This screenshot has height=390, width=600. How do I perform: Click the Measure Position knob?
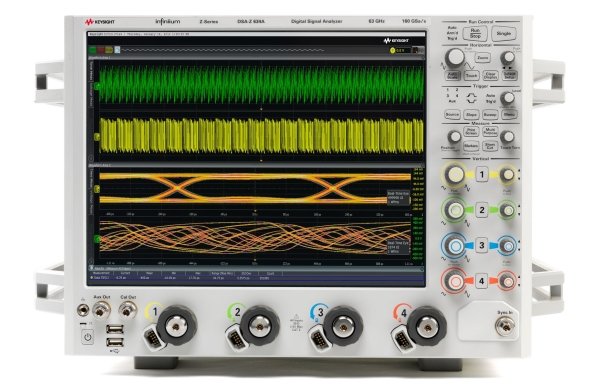tap(454, 137)
